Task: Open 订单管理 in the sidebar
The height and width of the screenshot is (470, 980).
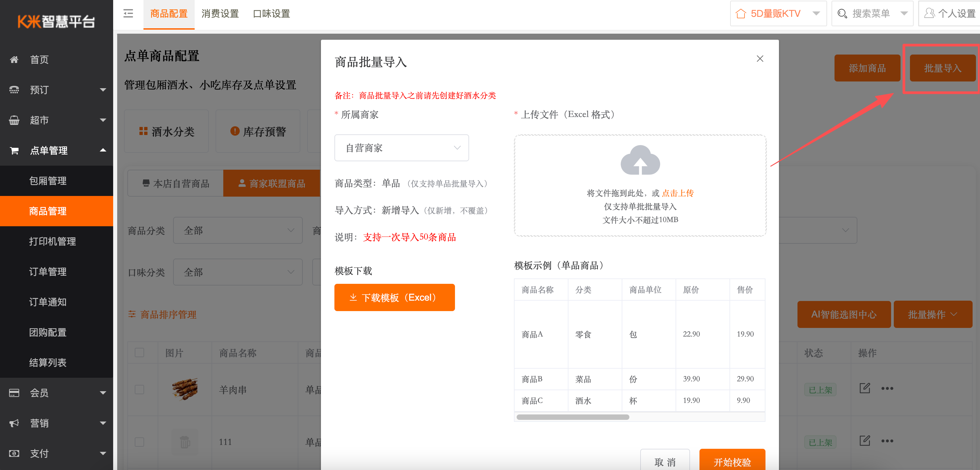Action: click(56, 272)
